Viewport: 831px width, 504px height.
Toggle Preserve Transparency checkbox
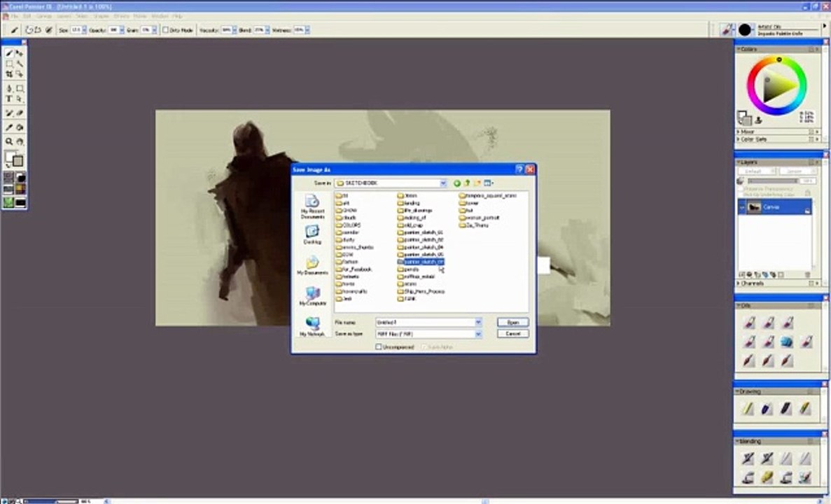pyautogui.click(x=741, y=189)
